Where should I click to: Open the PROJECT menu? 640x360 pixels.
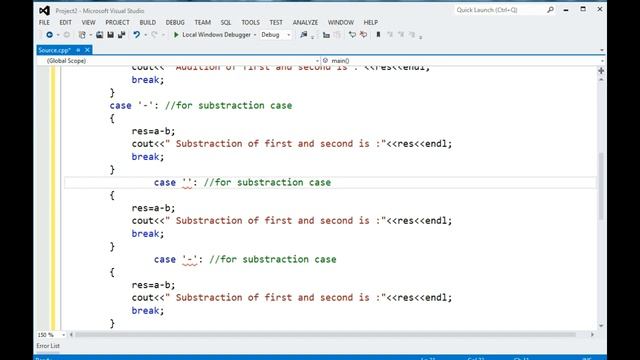tap(117, 22)
